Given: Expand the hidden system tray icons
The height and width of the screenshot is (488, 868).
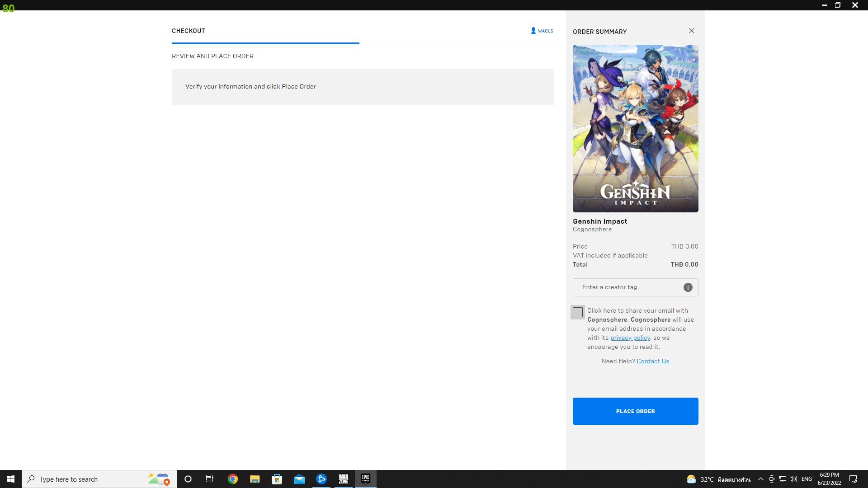Looking at the screenshot, I should [x=760, y=479].
